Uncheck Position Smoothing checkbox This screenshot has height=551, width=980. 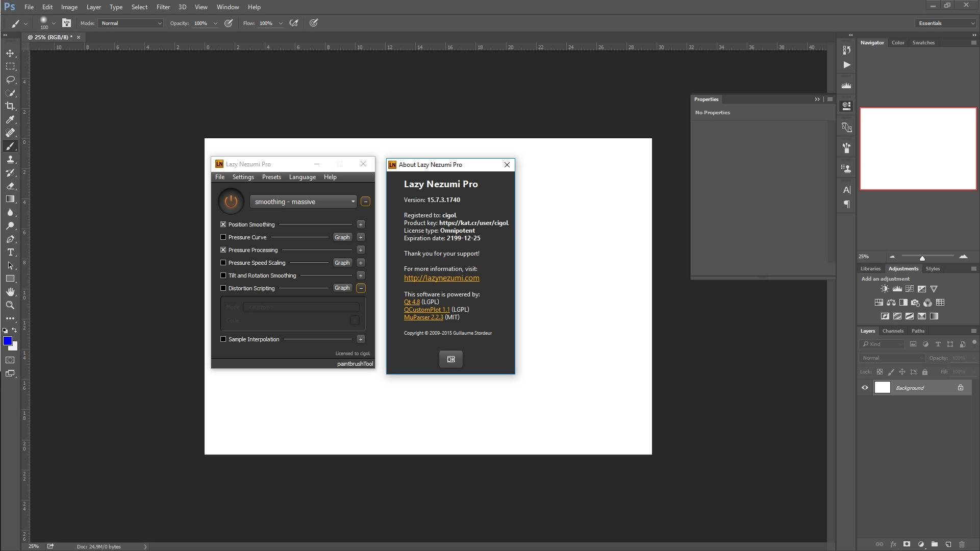click(223, 224)
